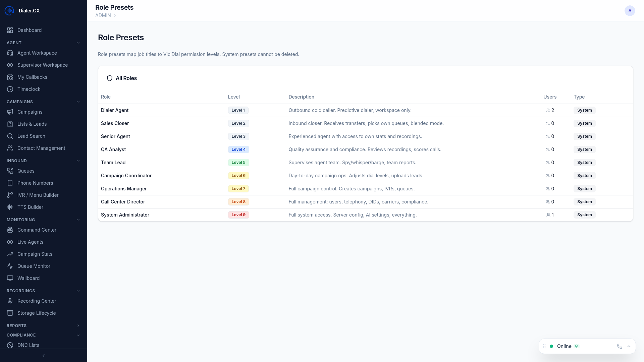Select the TTS Builder waveform icon
The height and width of the screenshot is (362, 644).
(x=10, y=207)
